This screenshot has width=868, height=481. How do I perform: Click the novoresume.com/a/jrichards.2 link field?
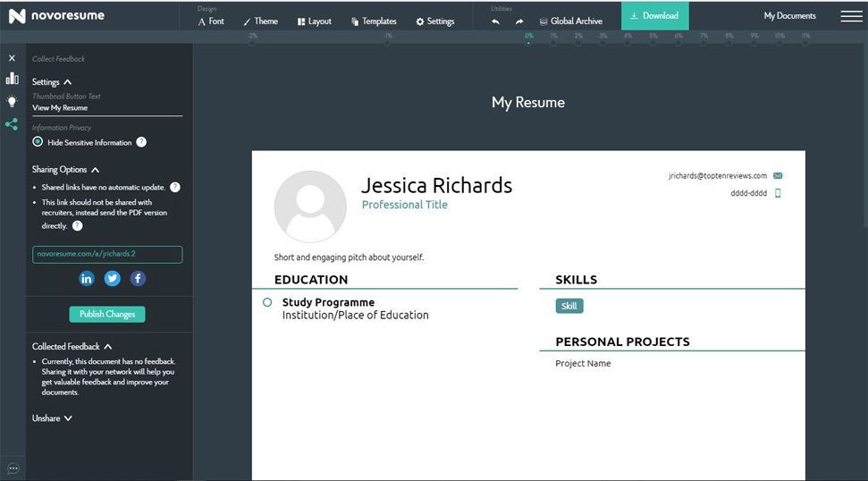pos(107,255)
